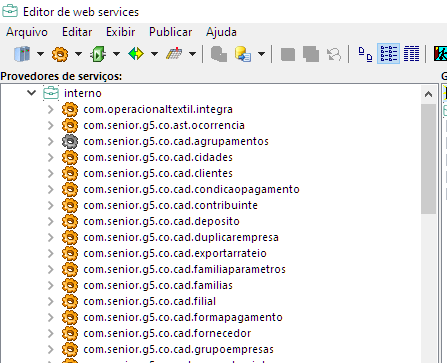Open dropdown beside calendar grid icon

(192, 54)
